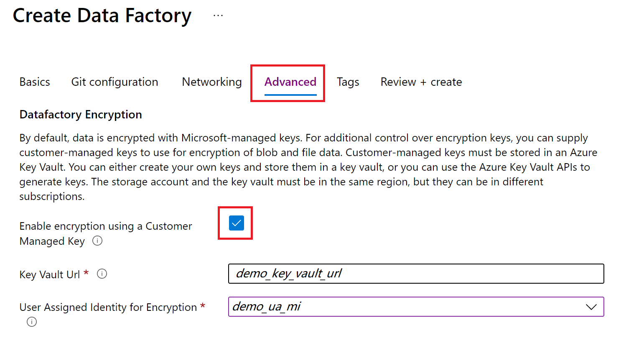The image size is (644, 346).
Task: Select the Advanced tab
Action: pyautogui.click(x=290, y=82)
